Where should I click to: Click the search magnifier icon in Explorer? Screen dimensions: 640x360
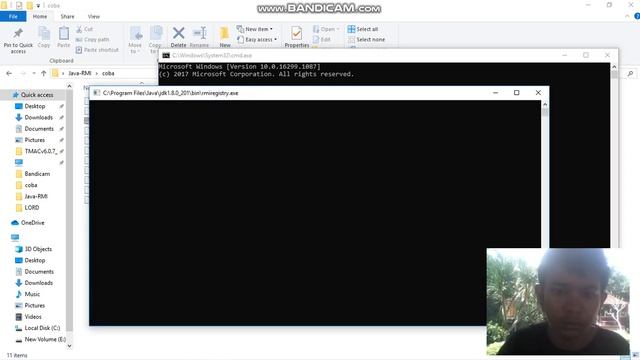pos(630,73)
